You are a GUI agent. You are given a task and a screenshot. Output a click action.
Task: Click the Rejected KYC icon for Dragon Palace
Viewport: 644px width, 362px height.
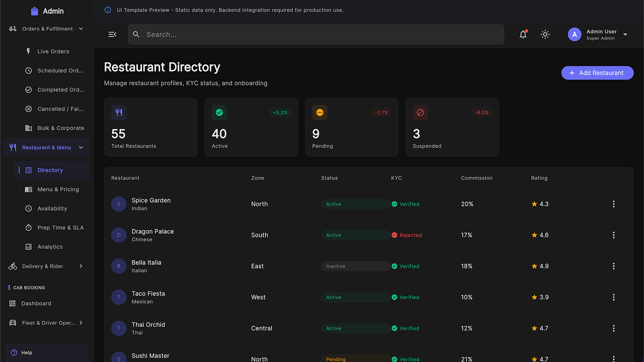coord(394,235)
